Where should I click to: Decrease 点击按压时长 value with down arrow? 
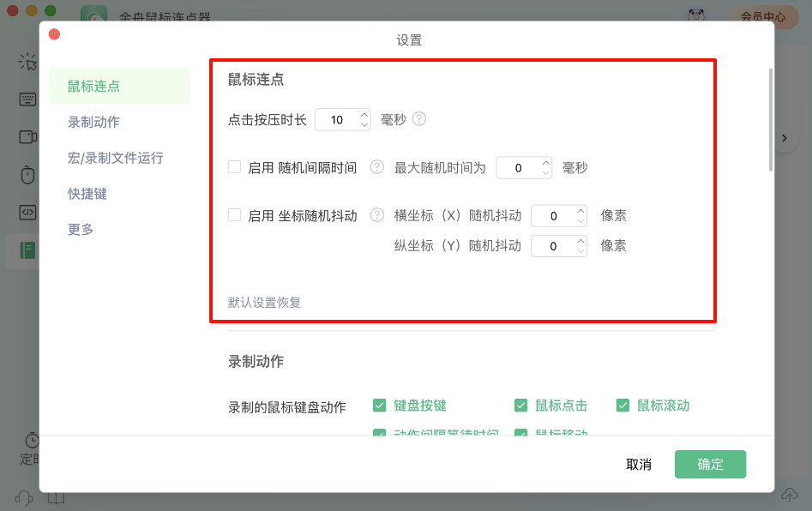[x=364, y=125]
